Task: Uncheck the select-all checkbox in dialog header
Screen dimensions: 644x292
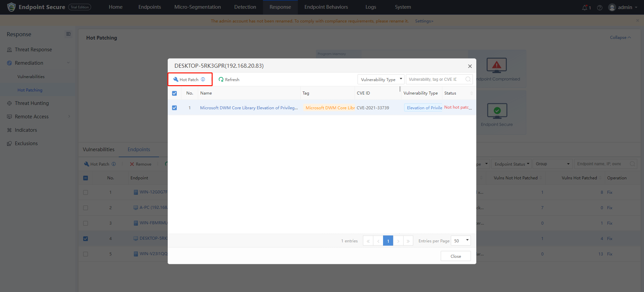Action: (x=174, y=93)
